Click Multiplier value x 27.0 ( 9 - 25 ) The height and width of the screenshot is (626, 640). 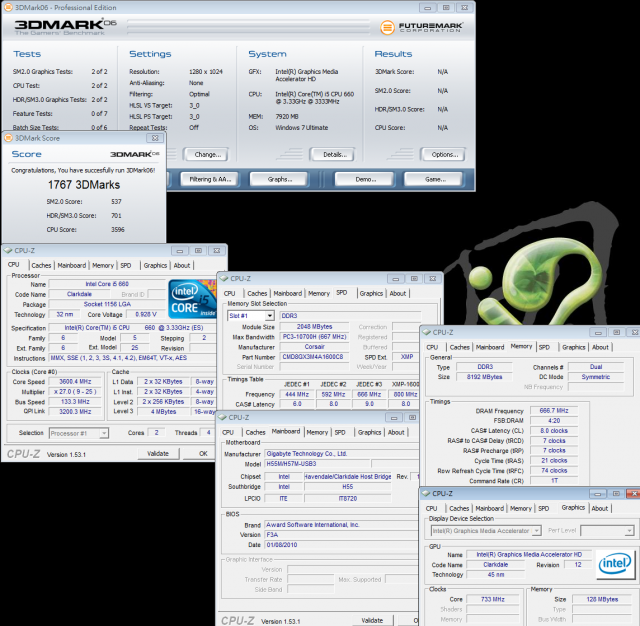click(x=75, y=392)
